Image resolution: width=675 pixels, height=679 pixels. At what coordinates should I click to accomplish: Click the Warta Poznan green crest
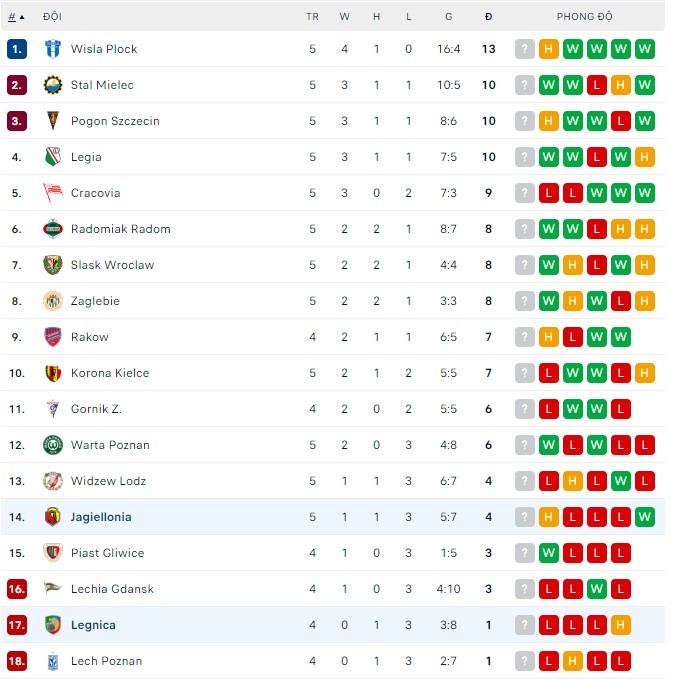(53, 445)
